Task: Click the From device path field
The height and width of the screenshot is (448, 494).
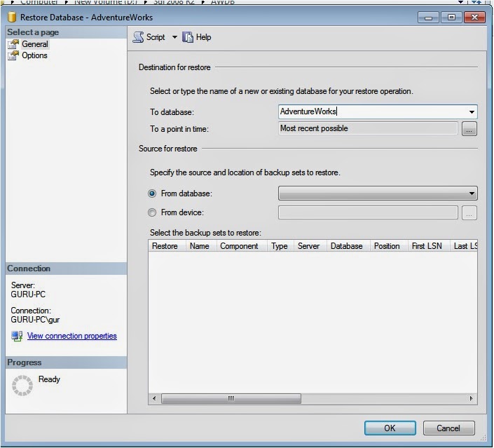Action: [x=368, y=212]
